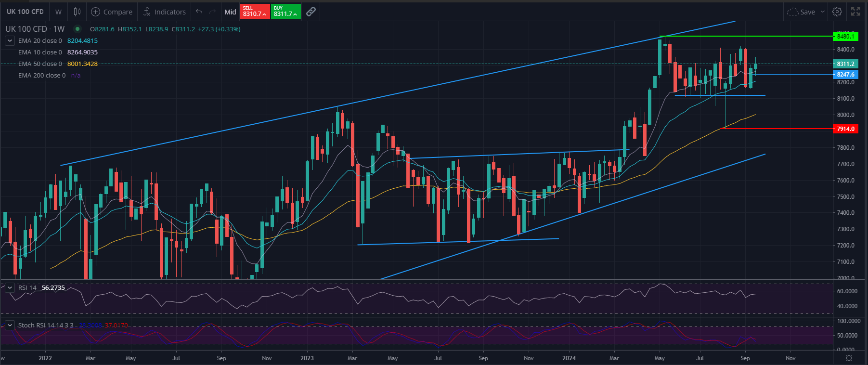The width and height of the screenshot is (868, 365).
Task: Change the W weekly interval
Action: pyautogui.click(x=58, y=12)
